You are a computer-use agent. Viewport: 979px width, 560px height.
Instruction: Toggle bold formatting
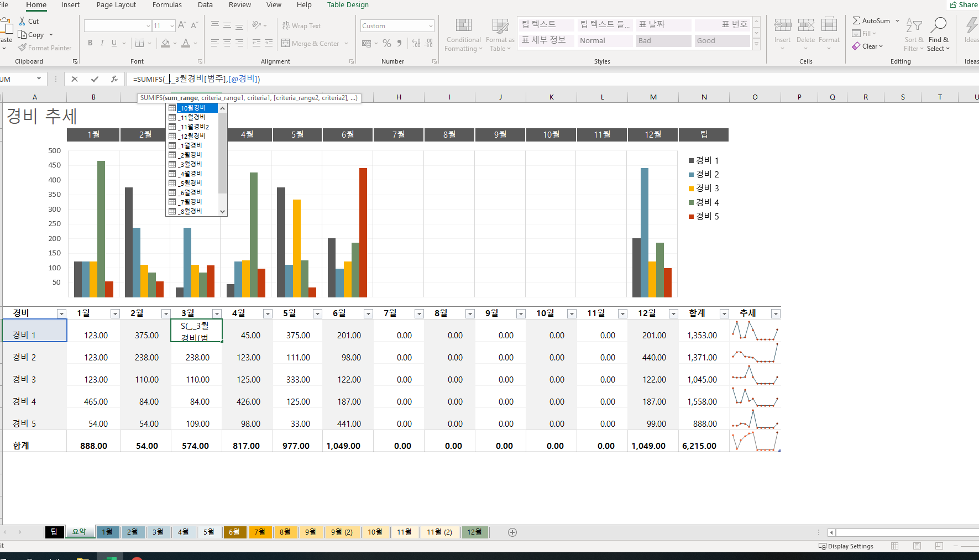pos(90,43)
